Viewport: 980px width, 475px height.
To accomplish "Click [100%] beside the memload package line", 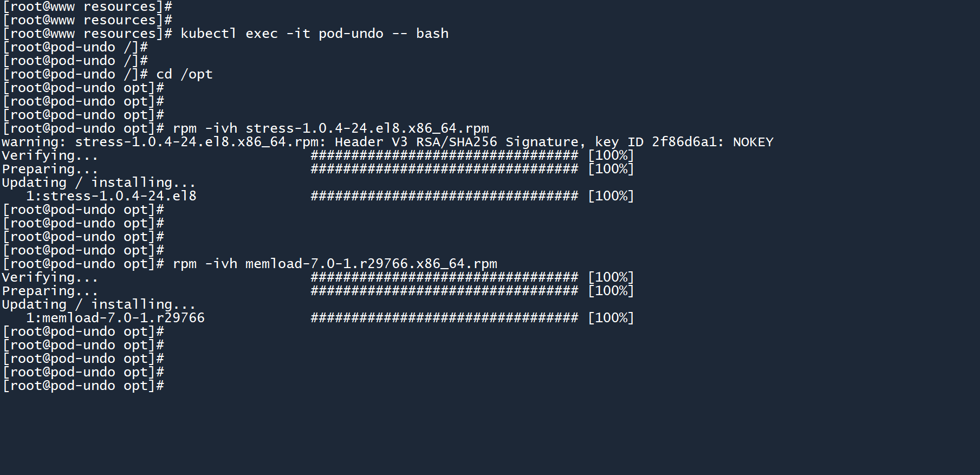I will (611, 318).
